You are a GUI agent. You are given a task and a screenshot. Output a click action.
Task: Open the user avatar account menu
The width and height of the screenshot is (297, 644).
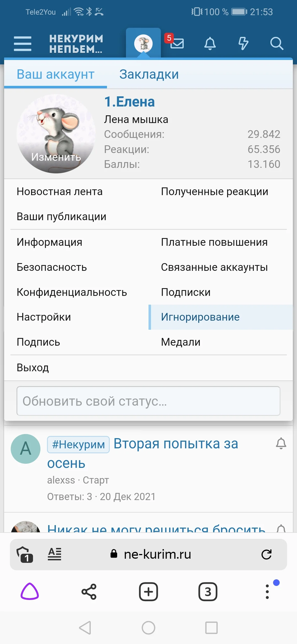[x=143, y=43]
